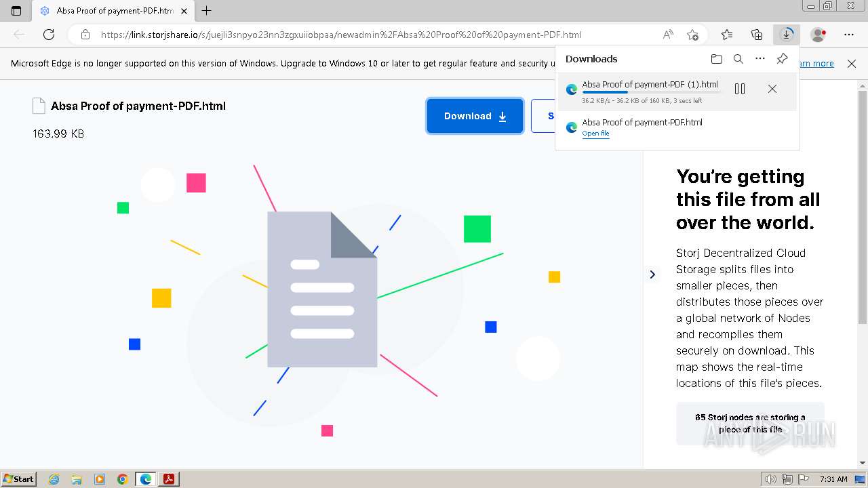Open the Favorites list icon
The height and width of the screenshot is (488, 868).
tap(727, 35)
